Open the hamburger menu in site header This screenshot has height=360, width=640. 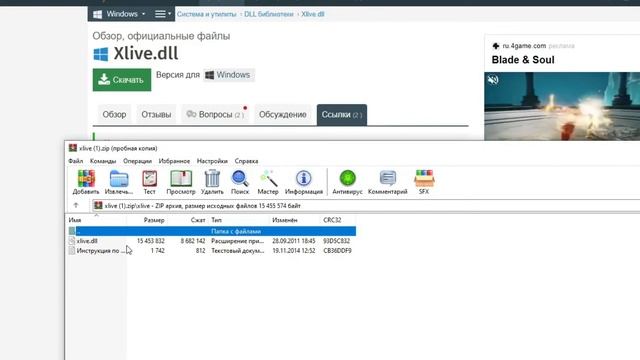tap(162, 14)
